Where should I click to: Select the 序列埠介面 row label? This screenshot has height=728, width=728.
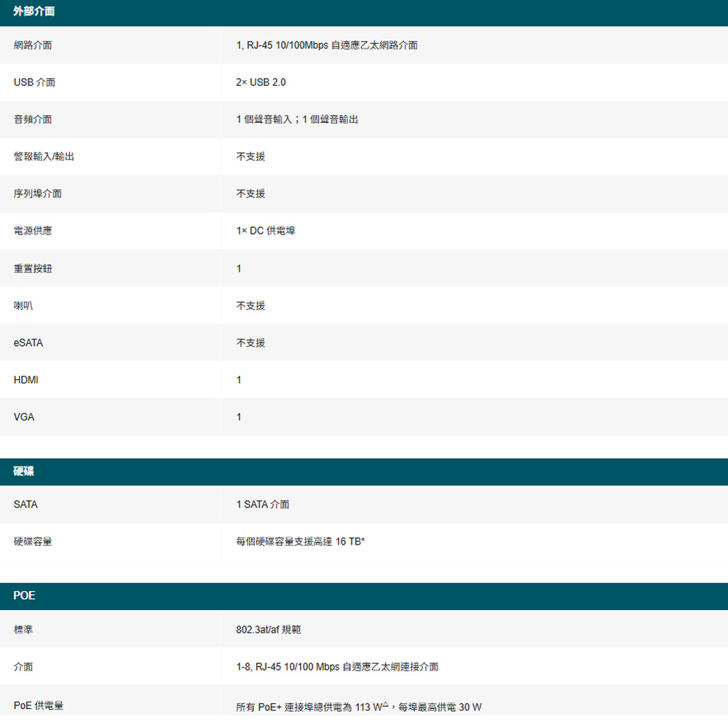[x=38, y=194]
